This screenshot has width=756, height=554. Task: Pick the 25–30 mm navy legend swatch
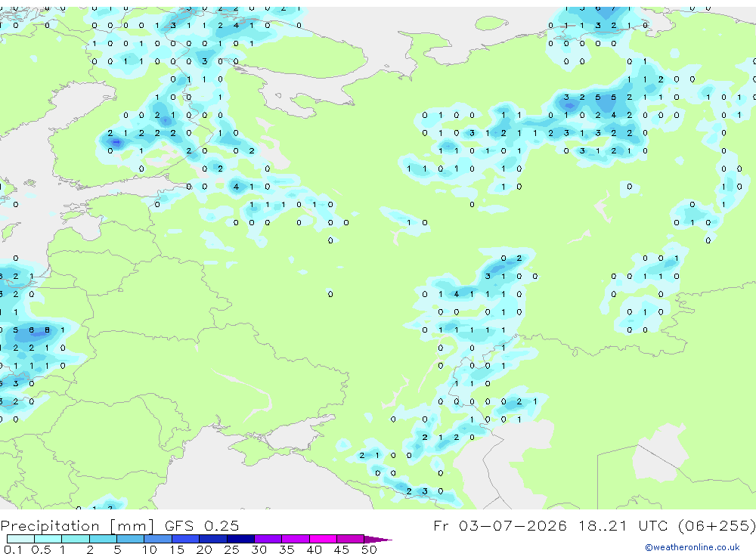tap(240, 539)
